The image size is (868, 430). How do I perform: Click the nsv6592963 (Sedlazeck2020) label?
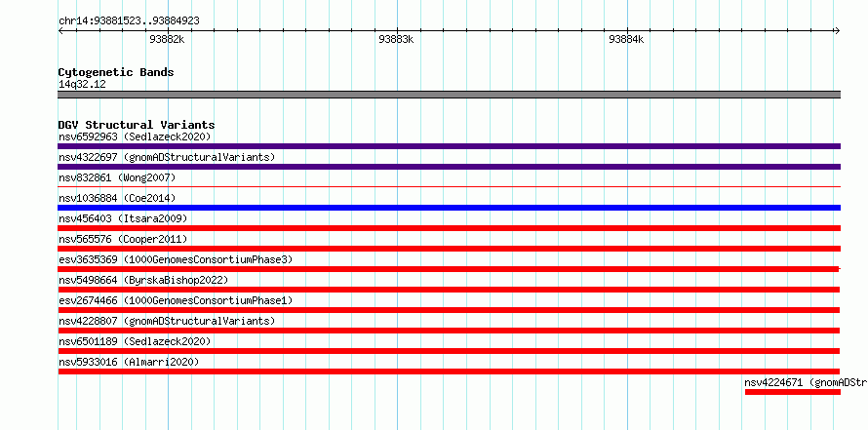click(135, 137)
